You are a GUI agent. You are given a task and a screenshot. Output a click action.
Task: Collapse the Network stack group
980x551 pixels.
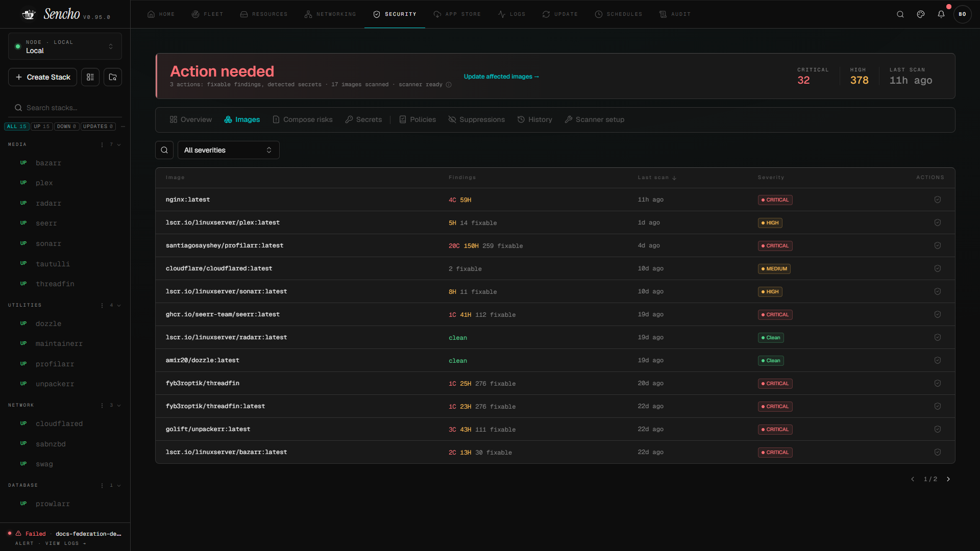pyautogui.click(x=119, y=406)
